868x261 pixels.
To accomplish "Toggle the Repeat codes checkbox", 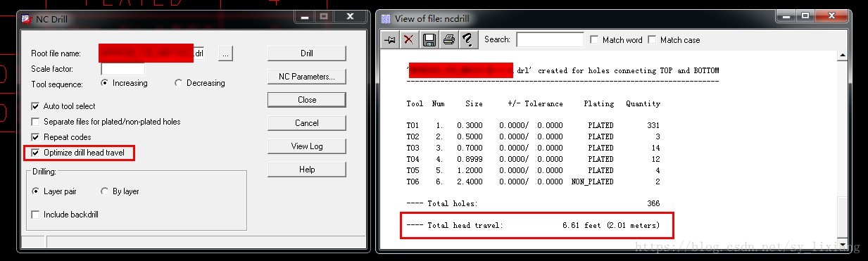I will pyautogui.click(x=36, y=137).
